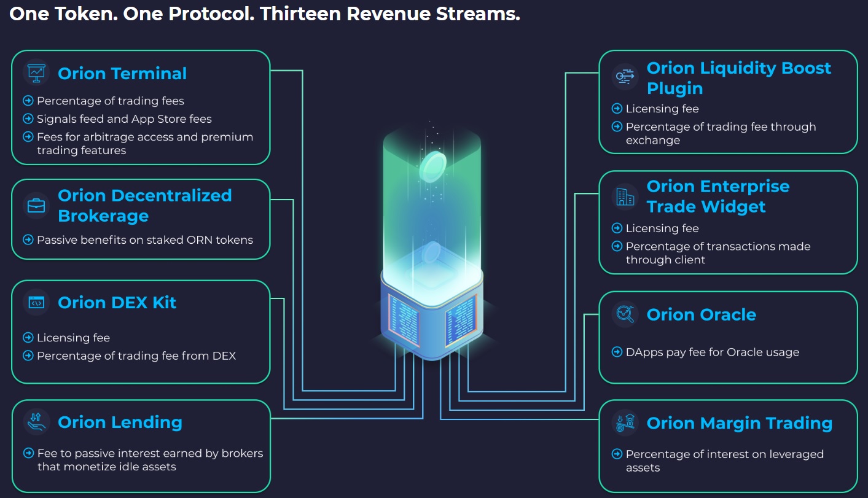Screen dimensions: 868x498
Task: Click arrow bullet beside 'Percentage of trading fee through exchange'
Action: pyautogui.click(x=617, y=126)
